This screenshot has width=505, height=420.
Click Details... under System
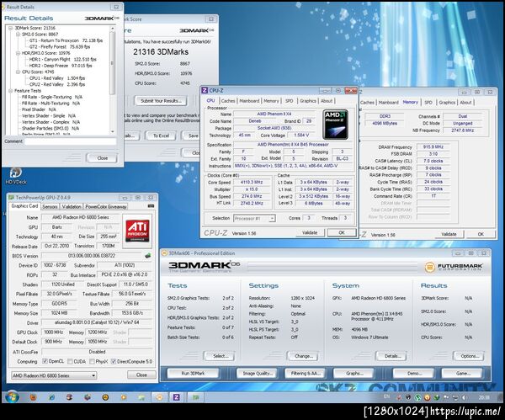[x=392, y=356]
